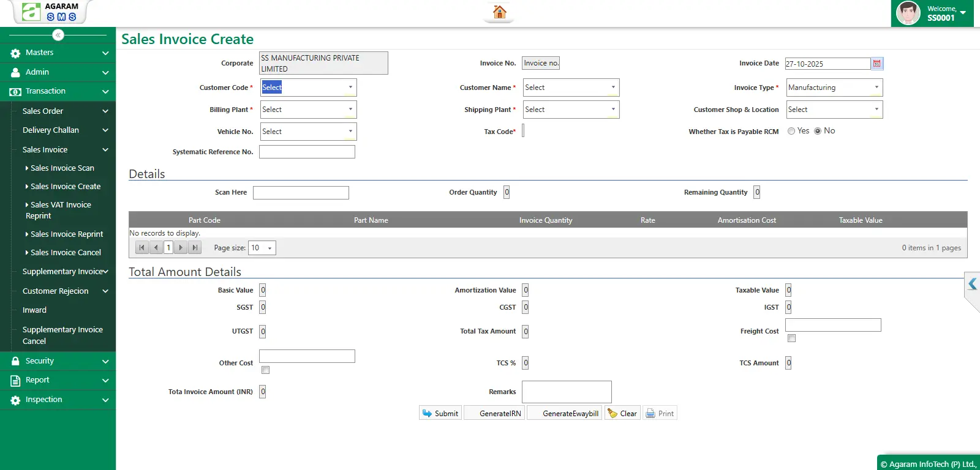Open Supplementary Invoice Cancel item
Image resolution: width=980 pixels, height=470 pixels.
coord(62,335)
